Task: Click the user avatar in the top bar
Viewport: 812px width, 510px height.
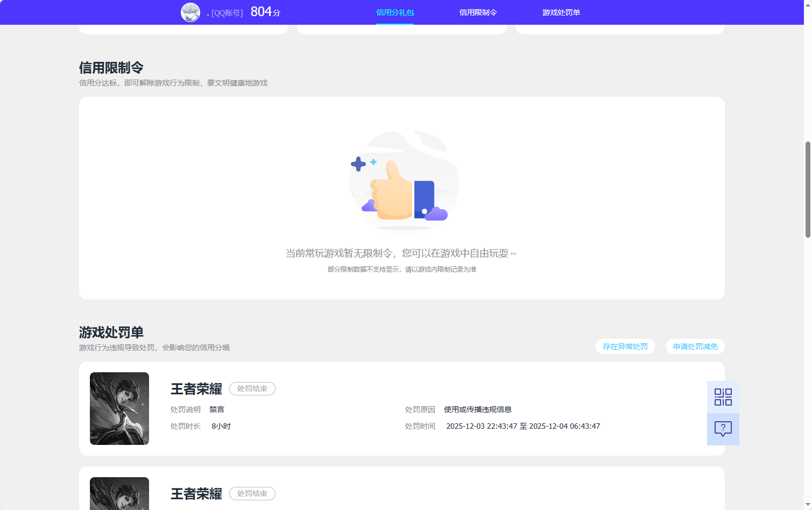Action: 190,12
